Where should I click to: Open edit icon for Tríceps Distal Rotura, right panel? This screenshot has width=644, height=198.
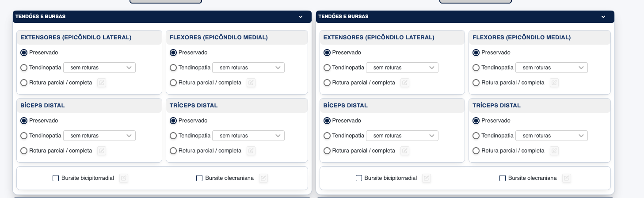(x=554, y=151)
